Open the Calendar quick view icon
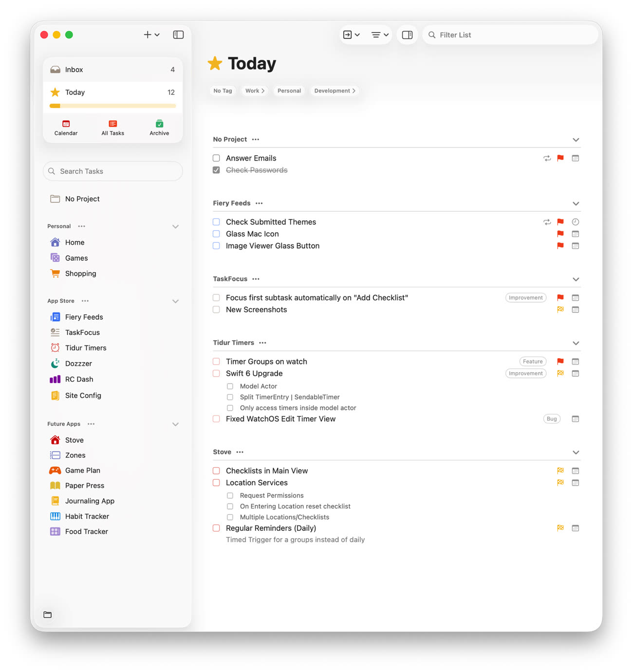Screen dimensions: 633x672 66,127
